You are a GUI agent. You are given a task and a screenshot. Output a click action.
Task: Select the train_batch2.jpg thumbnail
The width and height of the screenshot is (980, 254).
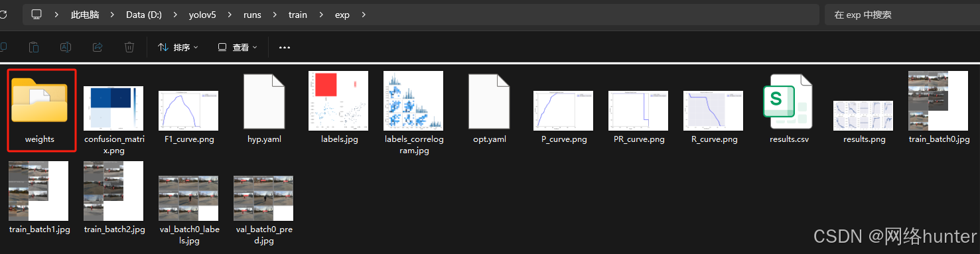(x=113, y=191)
